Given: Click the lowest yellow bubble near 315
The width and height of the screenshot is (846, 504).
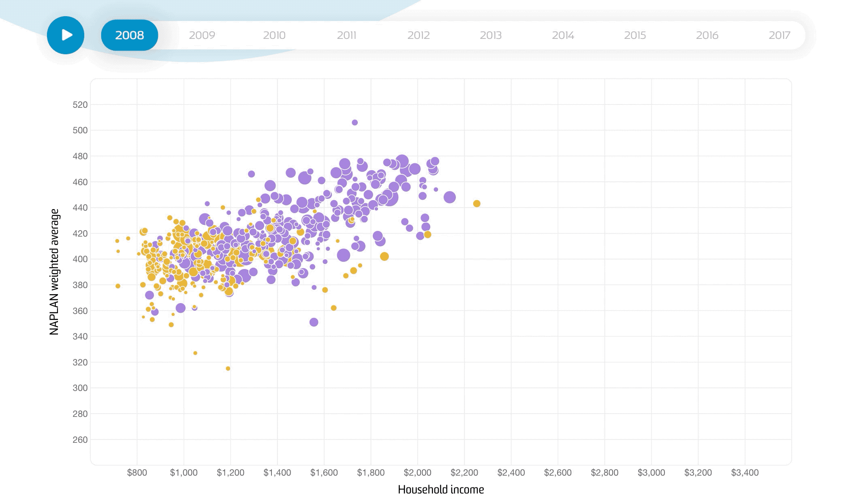Looking at the screenshot, I should point(228,369).
